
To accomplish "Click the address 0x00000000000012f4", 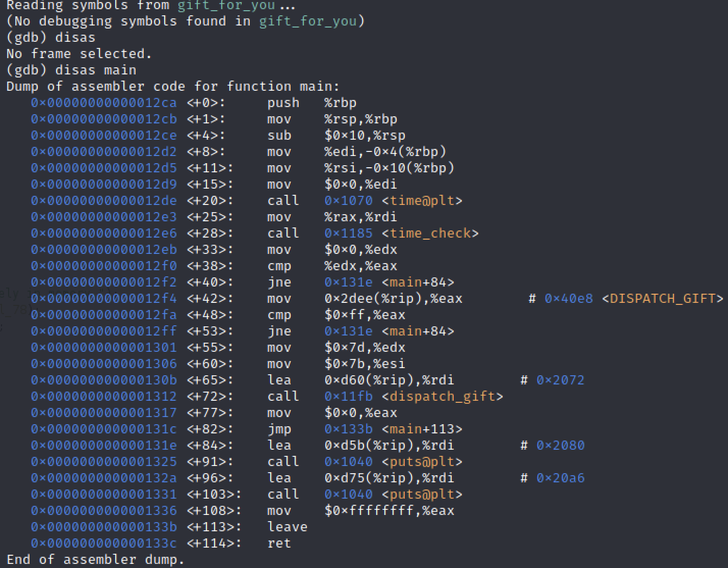I will [103, 298].
